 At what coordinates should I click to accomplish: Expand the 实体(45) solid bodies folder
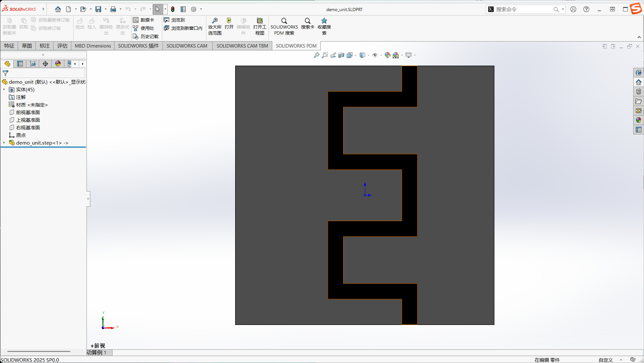coord(4,89)
